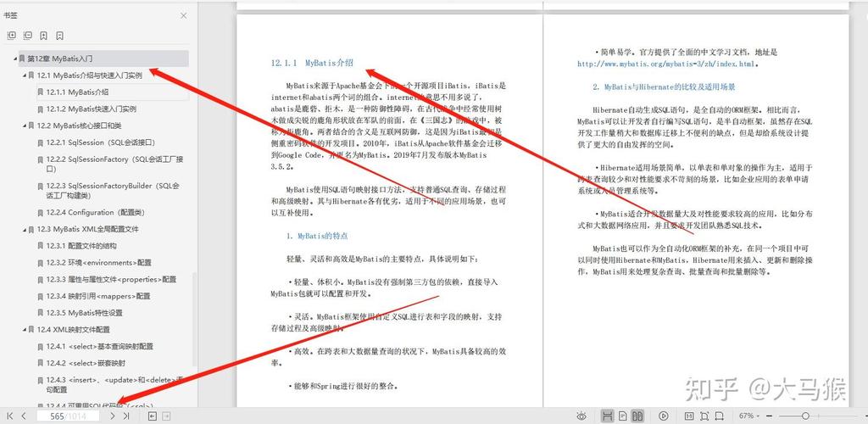Jump to first page button
868x424 pixels.
[9, 416]
